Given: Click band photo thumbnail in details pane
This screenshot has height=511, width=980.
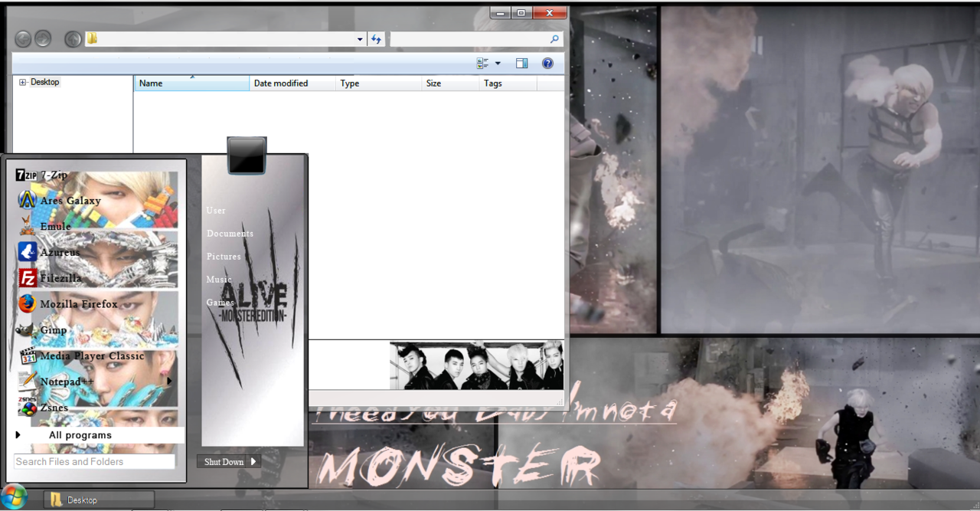Looking at the screenshot, I should click(x=476, y=366).
